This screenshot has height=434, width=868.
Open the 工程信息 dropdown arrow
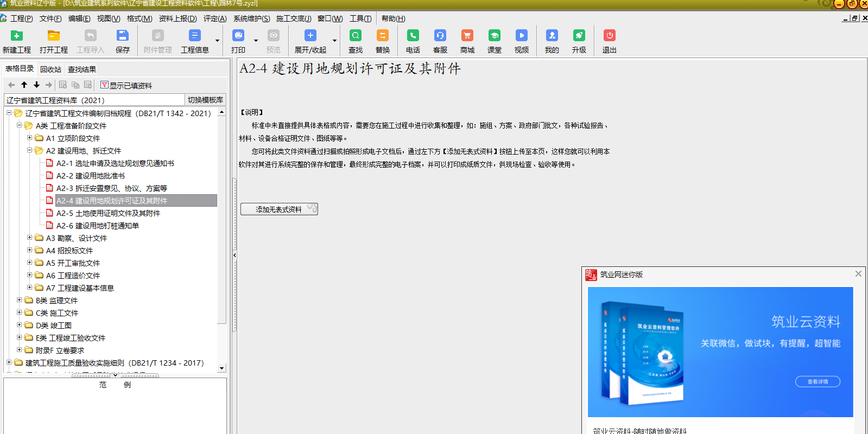217,41
